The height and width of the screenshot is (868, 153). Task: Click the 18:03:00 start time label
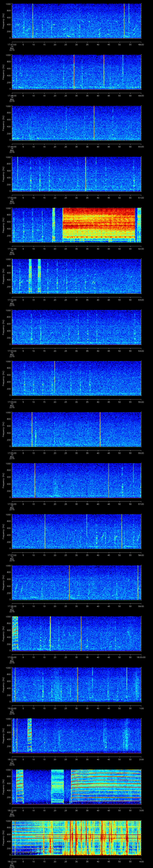(x=12, y=861)
